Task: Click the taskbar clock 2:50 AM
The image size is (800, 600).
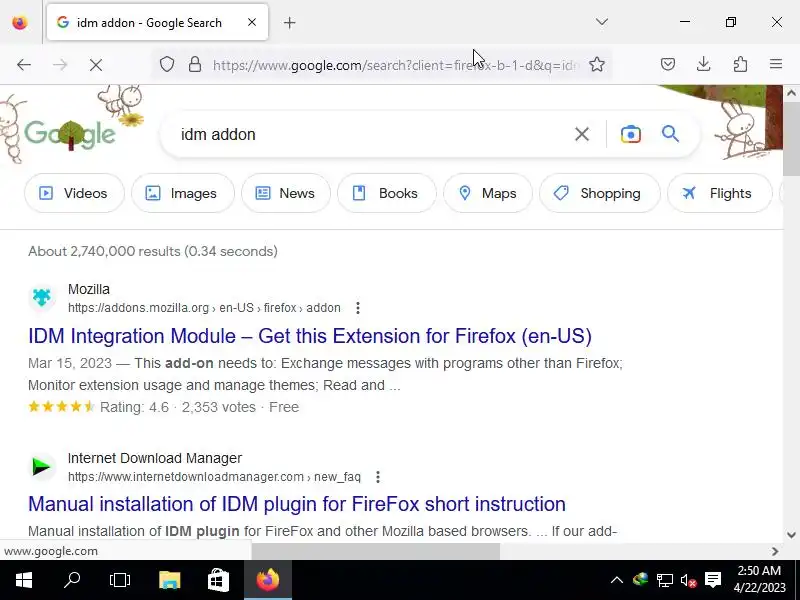Action: click(x=759, y=570)
